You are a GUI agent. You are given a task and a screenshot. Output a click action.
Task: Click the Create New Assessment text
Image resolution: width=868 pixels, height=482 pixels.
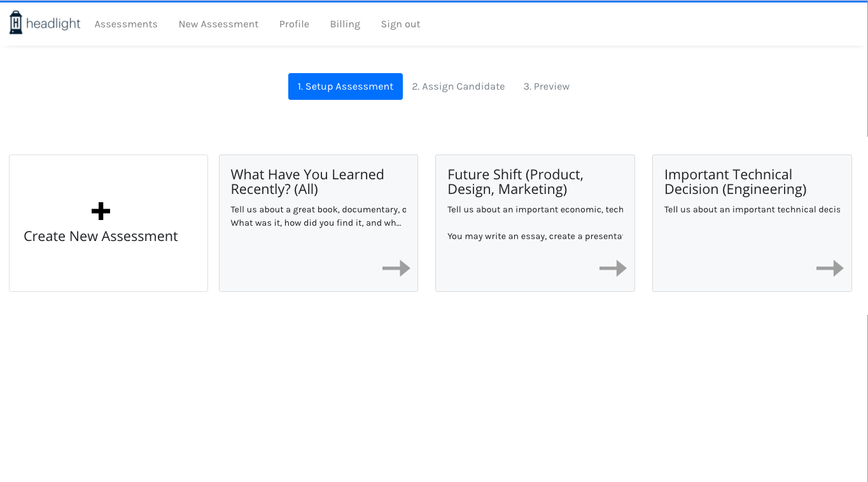coord(101,237)
